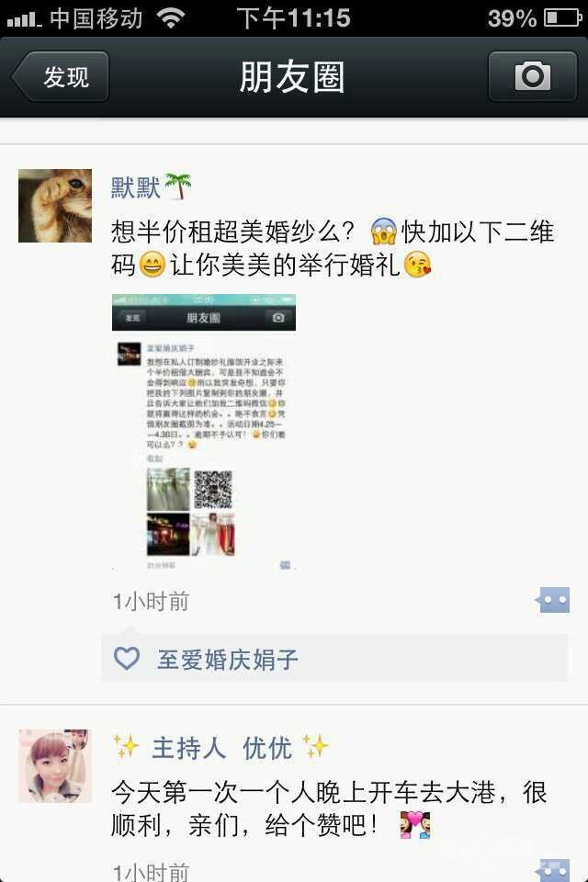Tap the Wi-Fi icon in the status bar

[171, 18]
